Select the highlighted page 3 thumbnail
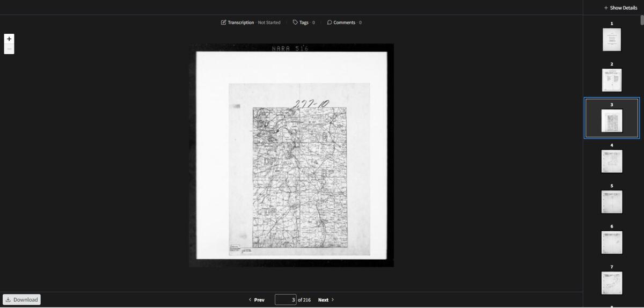This screenshot has height=308, width=644. (612, 121)
